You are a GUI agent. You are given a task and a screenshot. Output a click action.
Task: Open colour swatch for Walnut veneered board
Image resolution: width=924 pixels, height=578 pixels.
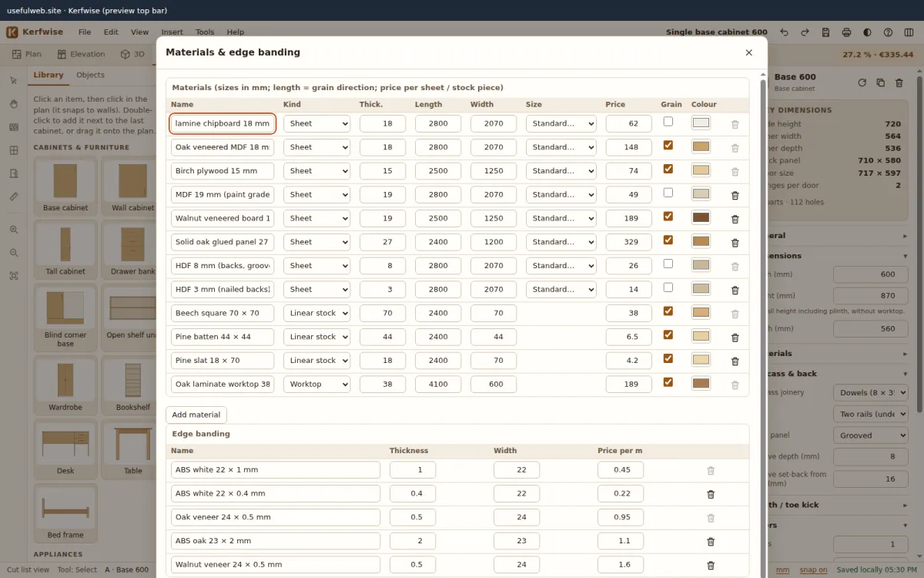tap(701, 218)
